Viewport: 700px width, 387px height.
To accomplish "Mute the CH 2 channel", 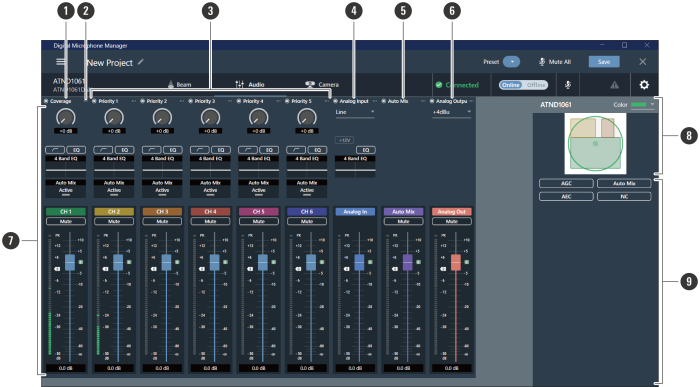I will 114,221.
